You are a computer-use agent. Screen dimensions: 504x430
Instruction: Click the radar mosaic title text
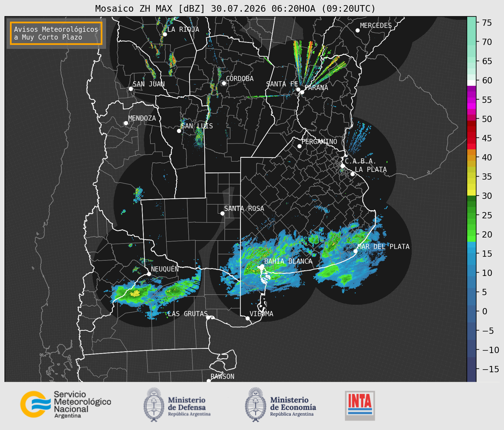click(235, 9)
